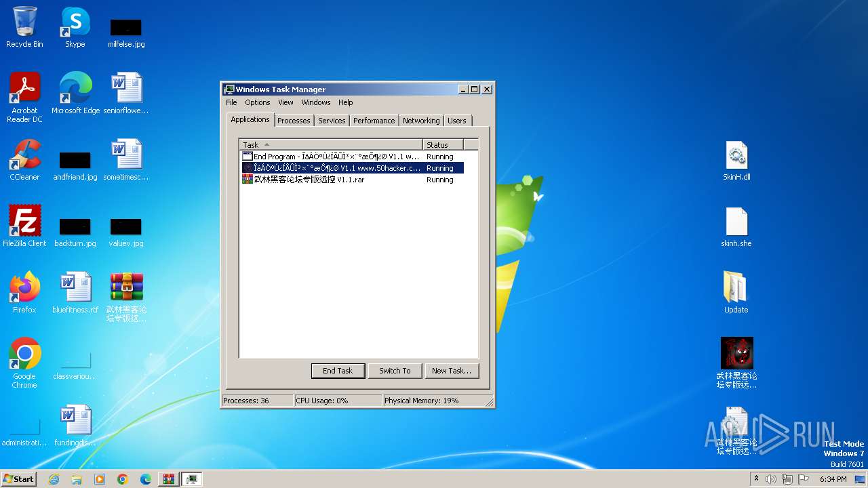Viewport: 868px width, 488px height.
Task: Launch Microsoft Edge desktop shortcut
Action: click(75, 93)
